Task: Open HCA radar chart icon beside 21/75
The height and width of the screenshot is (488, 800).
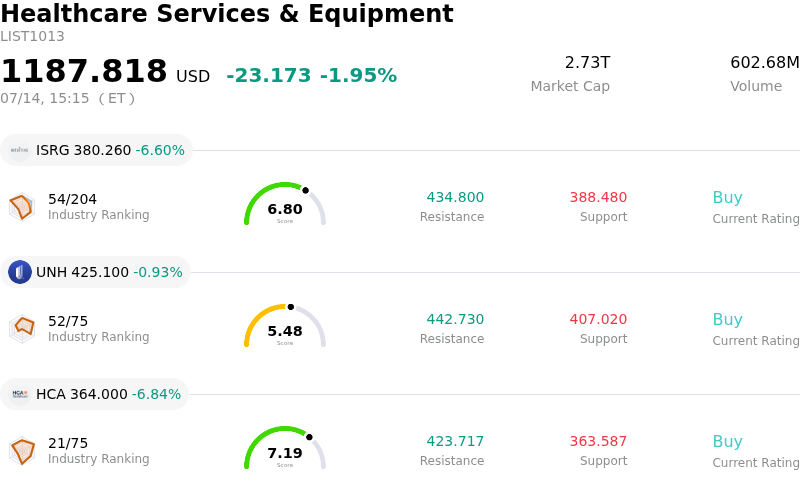Action: pos(22,451)
